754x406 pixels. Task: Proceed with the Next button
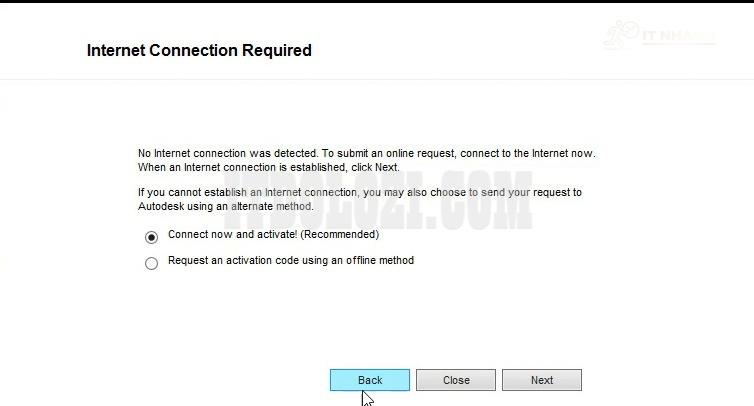click(x=541, y=380)
